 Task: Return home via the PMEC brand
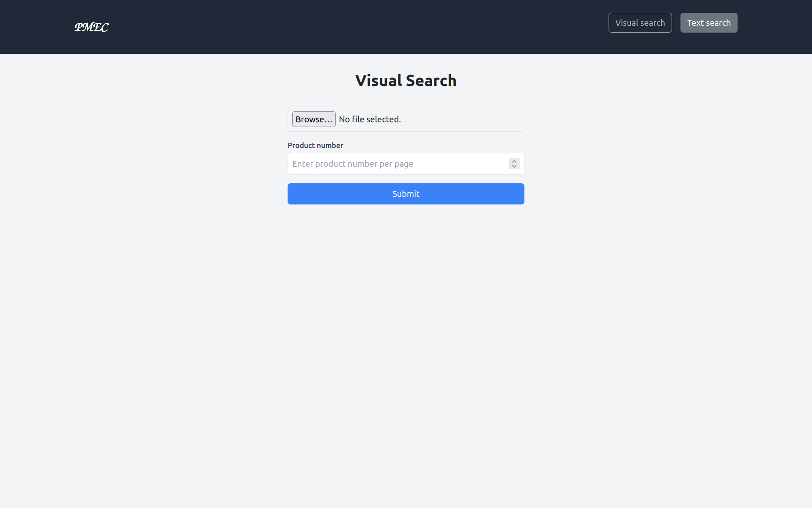click(91, 27)
